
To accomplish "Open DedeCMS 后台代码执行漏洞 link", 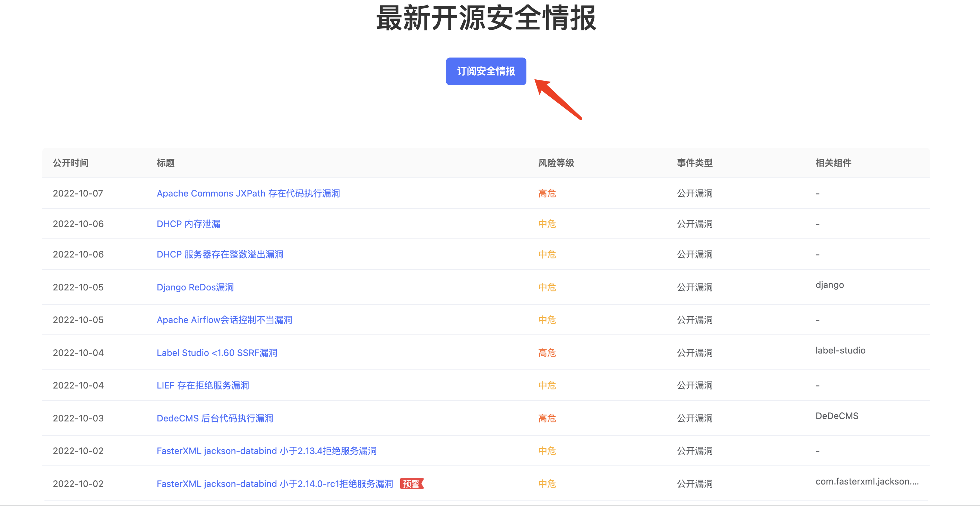I will coord(215,418).
